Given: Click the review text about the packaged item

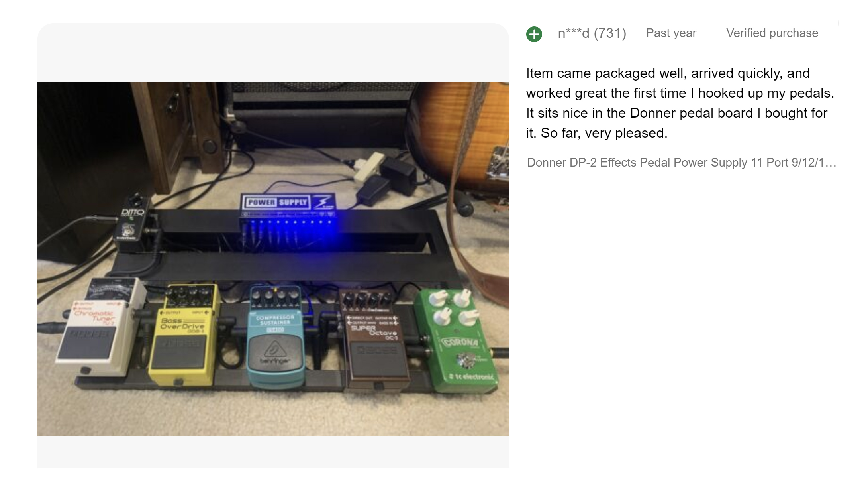Looking at the screenshot, I should click(x=680, y=103).
